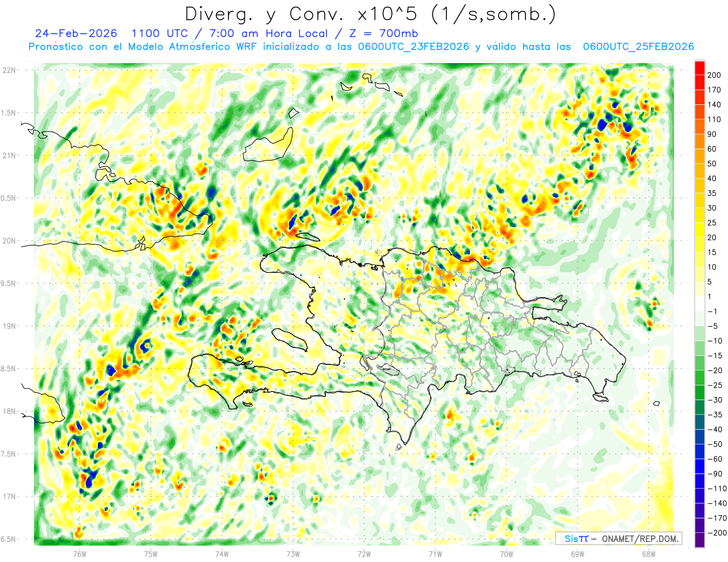Click the positive '35' color scale label

coord(712,193)
